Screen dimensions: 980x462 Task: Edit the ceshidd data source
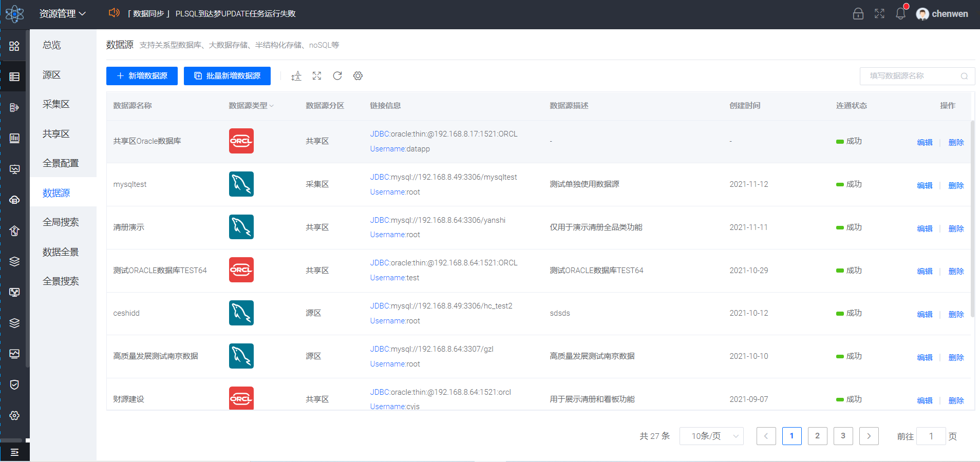point(925,315)
